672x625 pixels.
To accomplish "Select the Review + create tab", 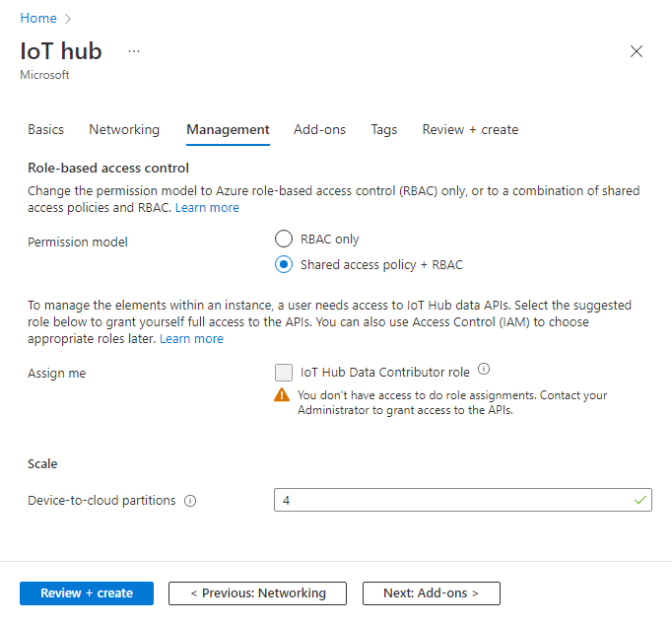I will (x=471, y=129).
